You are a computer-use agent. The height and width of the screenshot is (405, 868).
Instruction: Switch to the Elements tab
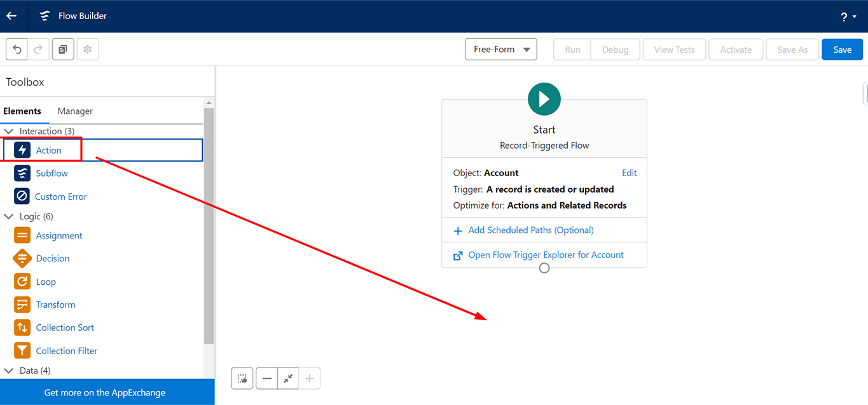coord(22,111)
